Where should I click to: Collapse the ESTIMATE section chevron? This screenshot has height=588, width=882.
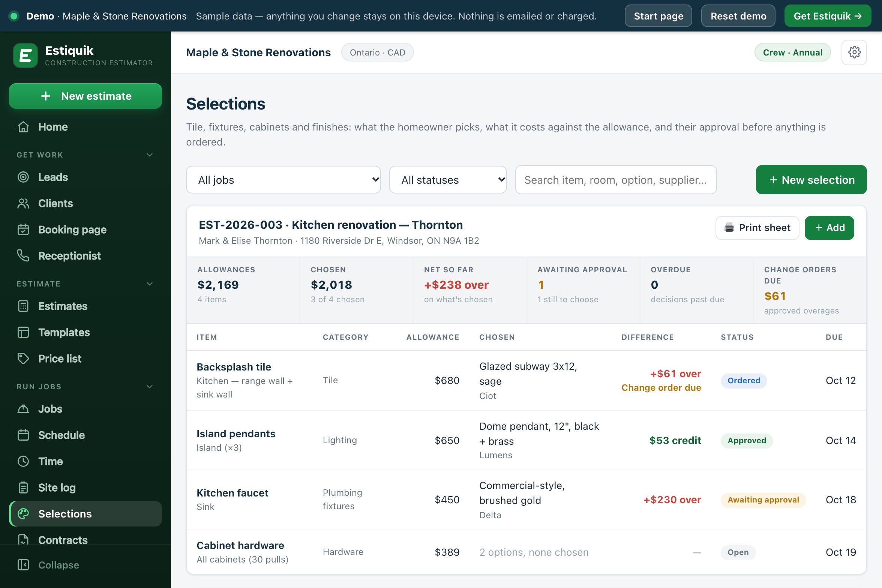click(x=150, y=284)
